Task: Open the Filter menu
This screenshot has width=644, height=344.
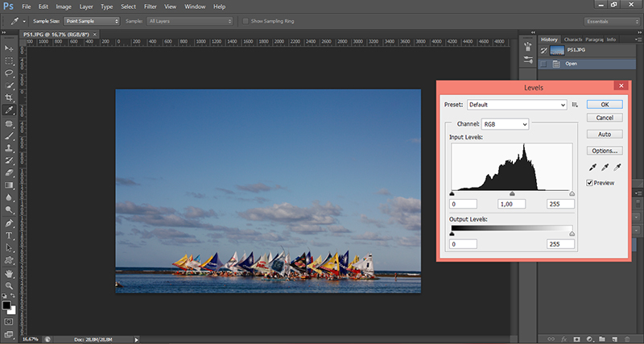Action: (x=151, y=6)
